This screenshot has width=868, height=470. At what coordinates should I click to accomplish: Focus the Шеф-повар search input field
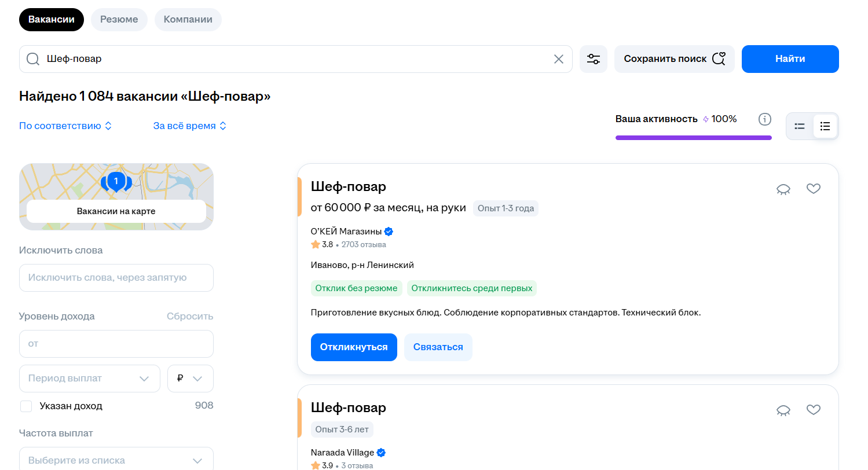click(x=295, y=59)
